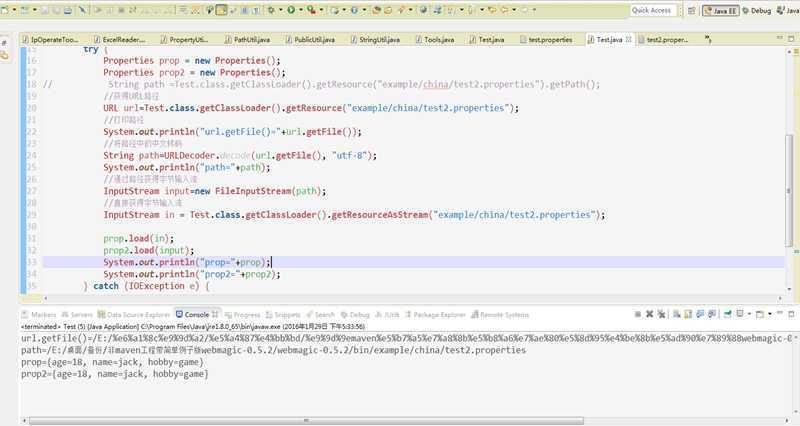800x426 pixels.
Task: Click the editor vertical scrollbar thumb
Action: point(789,191)
